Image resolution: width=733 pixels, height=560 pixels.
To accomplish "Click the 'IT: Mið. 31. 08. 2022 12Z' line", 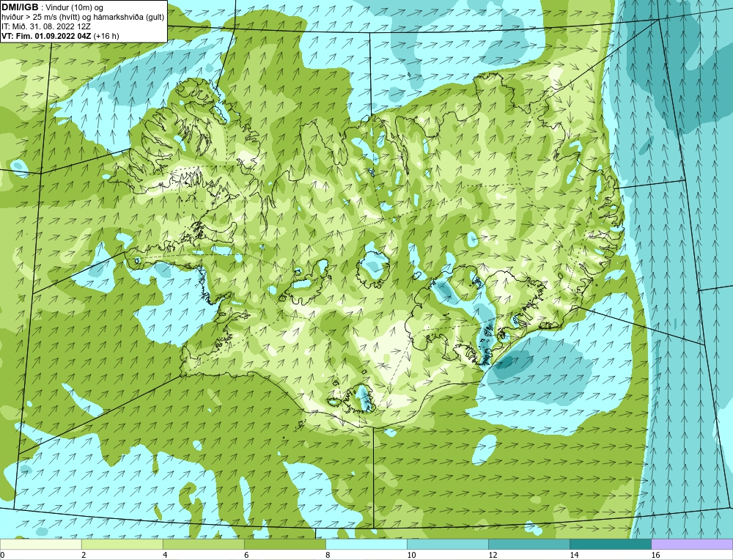I will (x=45, y=26).
